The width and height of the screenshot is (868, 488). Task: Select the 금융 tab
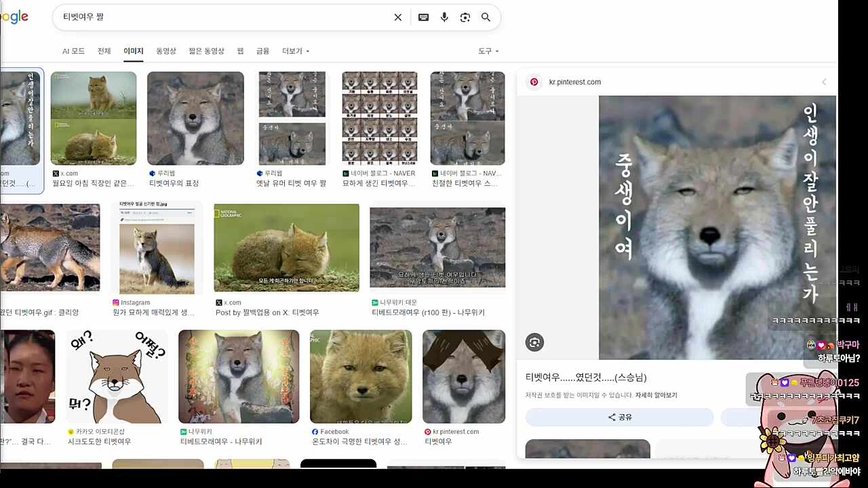pos(262,50)
